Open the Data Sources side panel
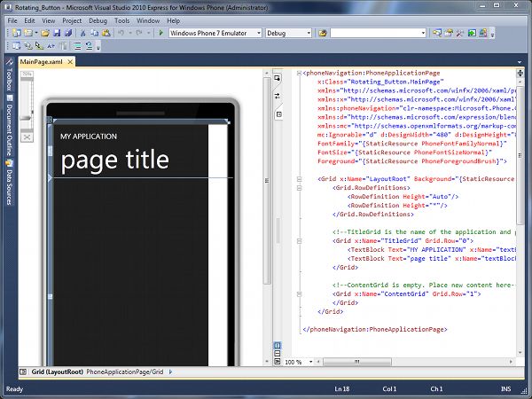The height and width of the screenshot is (399, 532). click(x=9, y=182)
